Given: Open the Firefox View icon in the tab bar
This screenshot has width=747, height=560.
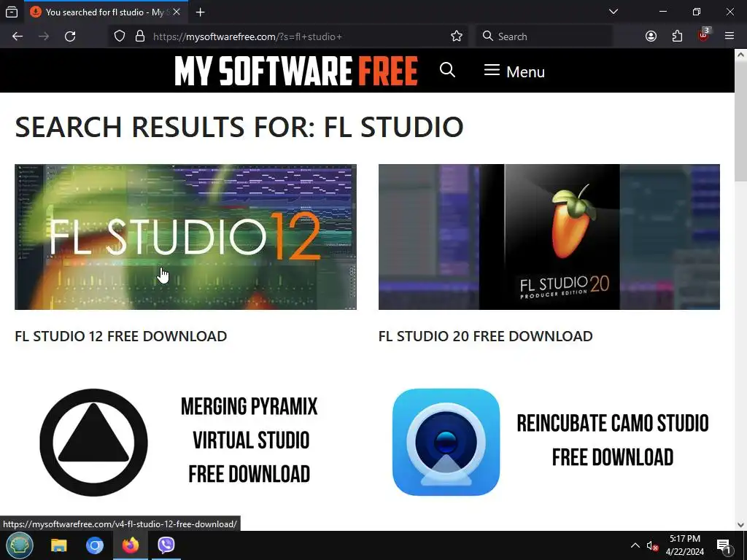Looking at the screenshot, I should coord(12,12).
